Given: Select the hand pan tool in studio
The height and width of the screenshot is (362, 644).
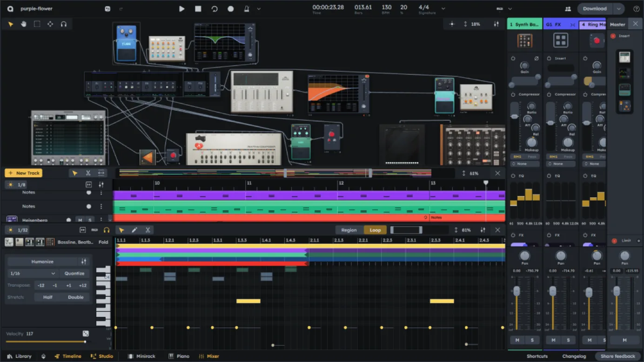Looking at the screenshot, I should coord(24,24).
